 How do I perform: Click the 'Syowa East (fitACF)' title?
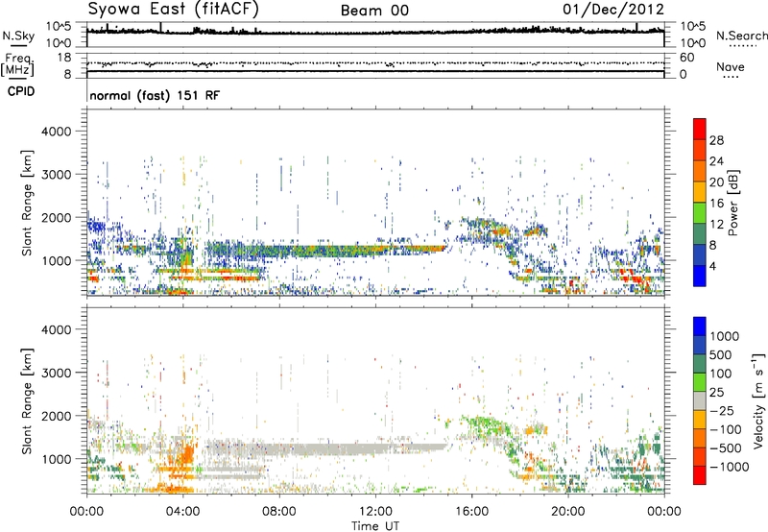pyautogui.click(x=173, y=9)
